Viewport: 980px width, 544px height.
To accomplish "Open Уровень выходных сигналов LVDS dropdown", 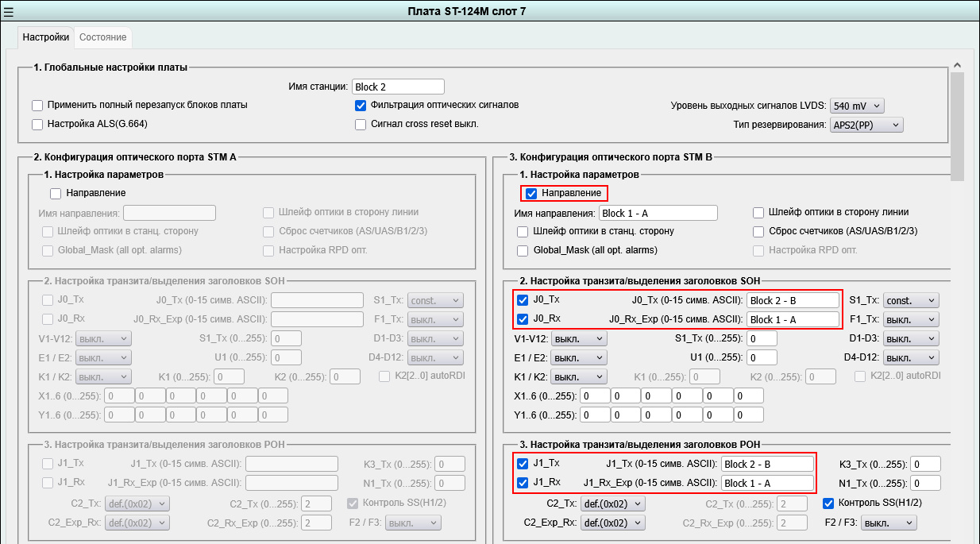I will pos(856,106).
